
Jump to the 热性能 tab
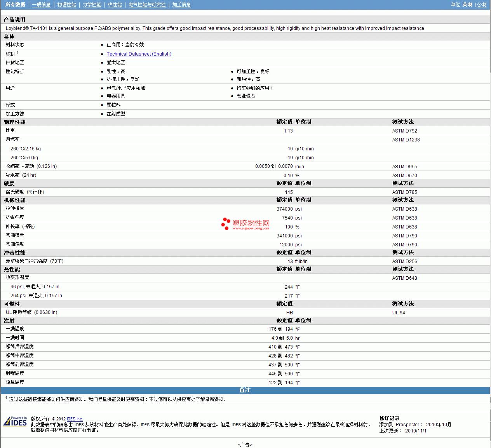point(115,5)
